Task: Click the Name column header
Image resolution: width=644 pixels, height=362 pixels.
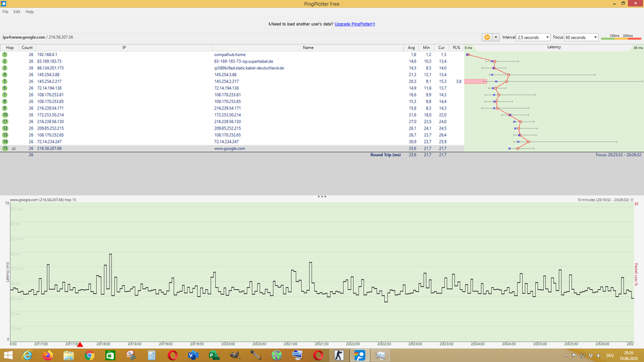Action: click(x=308, y=48)
